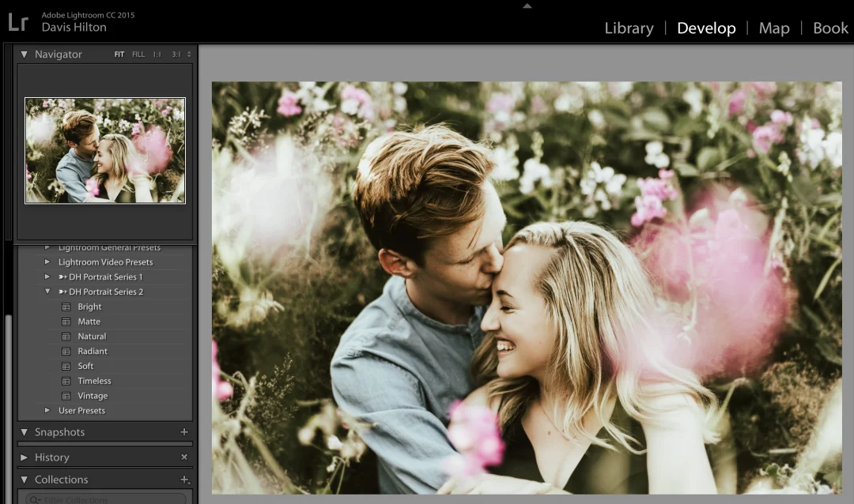
Task: Clear History with the X icon
Action: [184, 457]
